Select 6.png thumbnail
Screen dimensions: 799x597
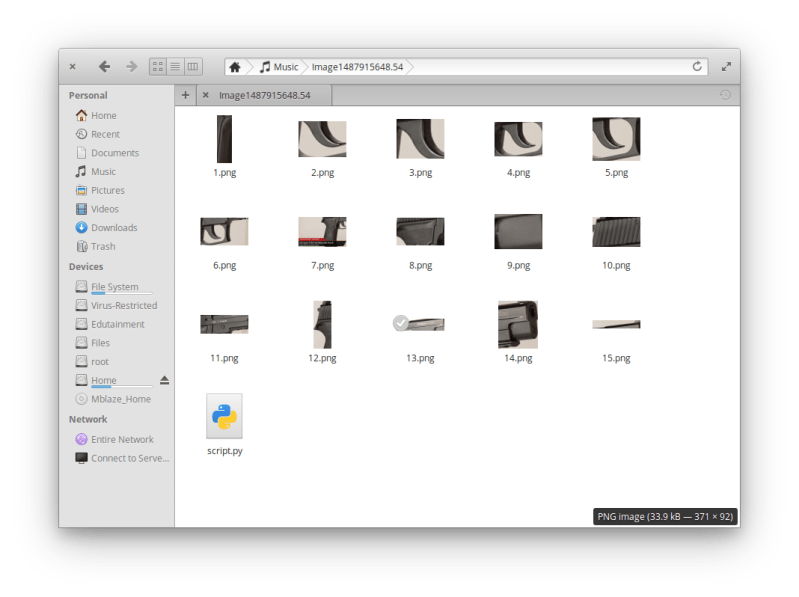point(224,231)
